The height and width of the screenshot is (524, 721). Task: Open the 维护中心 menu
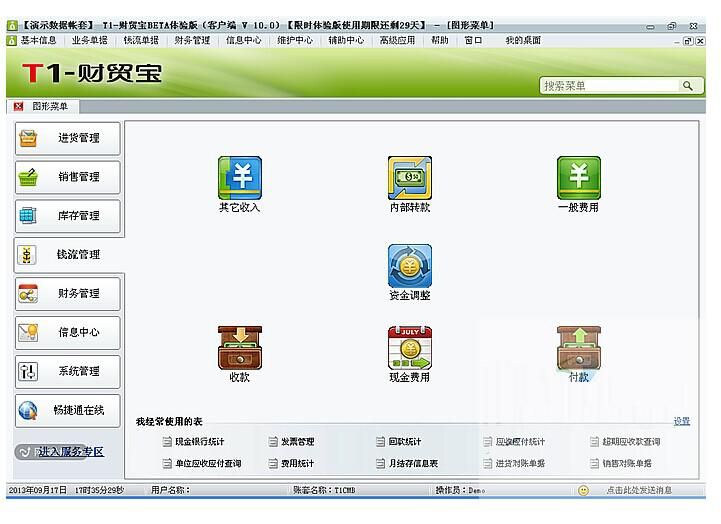295,40
